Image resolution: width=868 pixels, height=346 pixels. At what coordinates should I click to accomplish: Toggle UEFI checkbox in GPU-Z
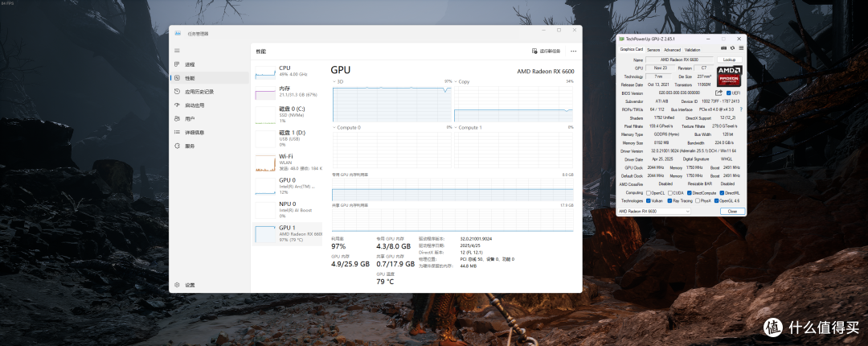click(x=728, y=93)
